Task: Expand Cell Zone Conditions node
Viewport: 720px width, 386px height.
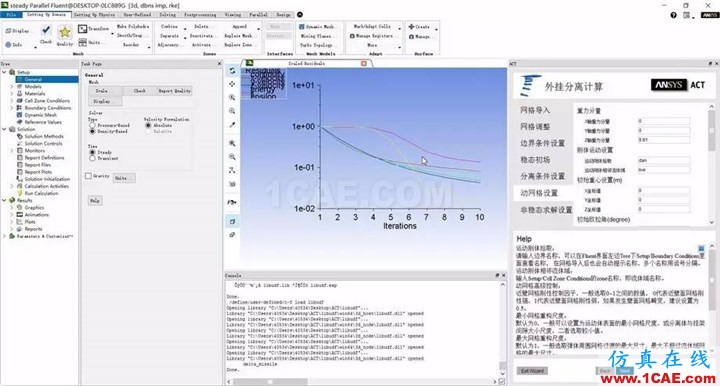Action: 12,101
